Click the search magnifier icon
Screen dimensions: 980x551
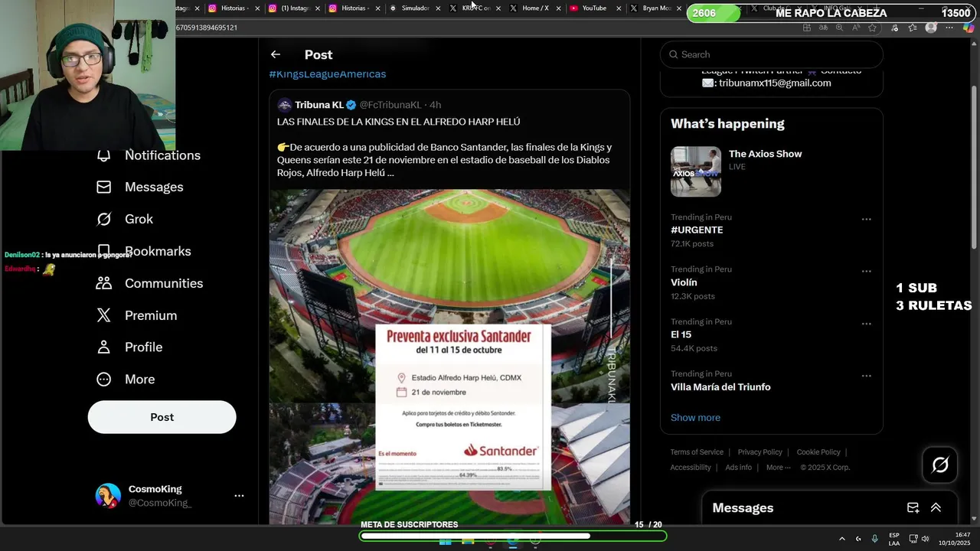674,54
